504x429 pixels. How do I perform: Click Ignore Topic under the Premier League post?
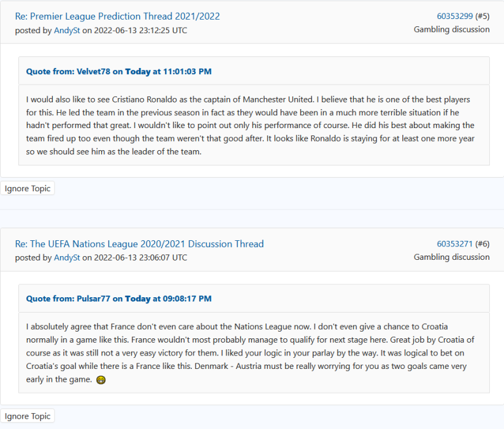28,188
